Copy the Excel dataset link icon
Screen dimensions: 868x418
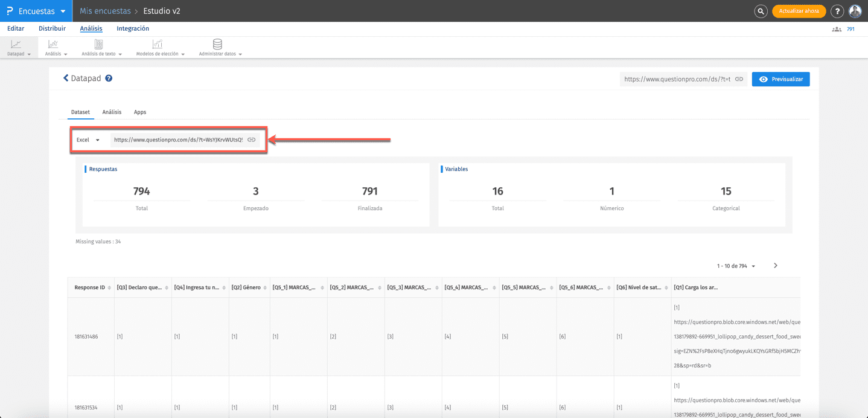252,140
